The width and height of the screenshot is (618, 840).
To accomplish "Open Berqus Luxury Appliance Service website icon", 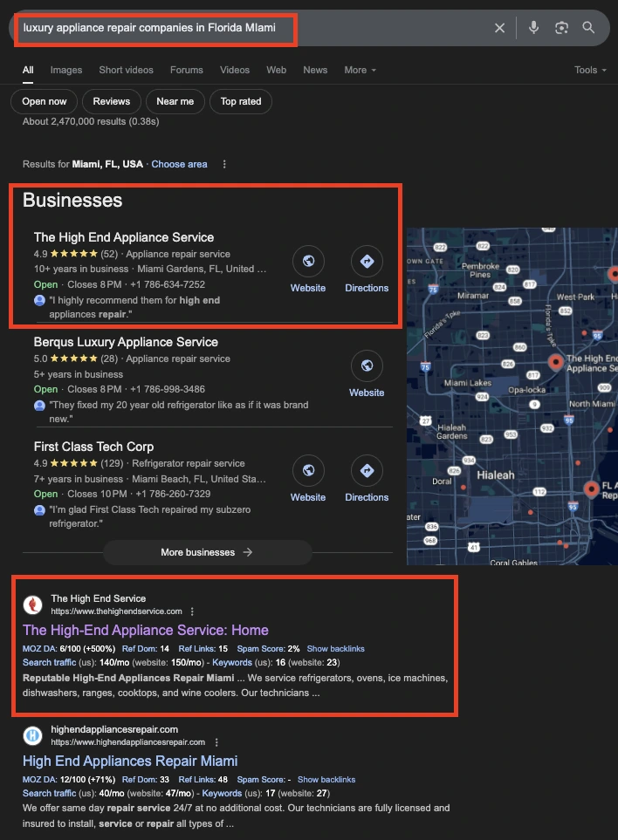I will 367,365.
